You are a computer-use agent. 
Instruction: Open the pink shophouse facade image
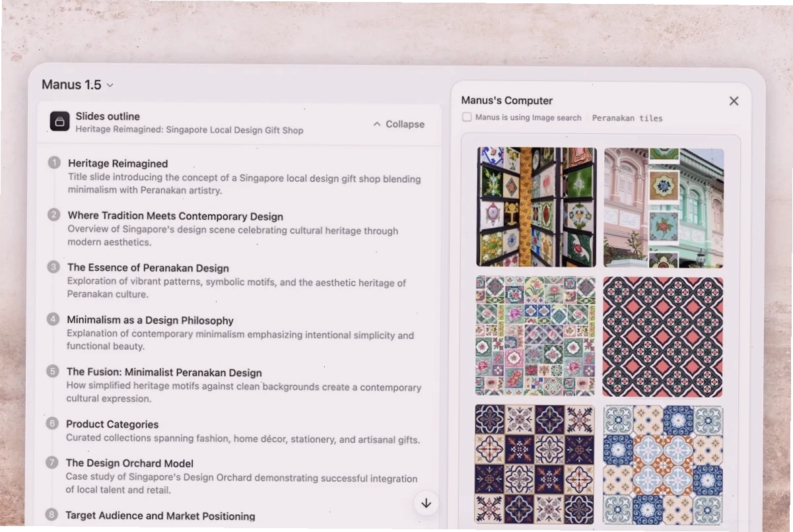(x=664, y=208)
